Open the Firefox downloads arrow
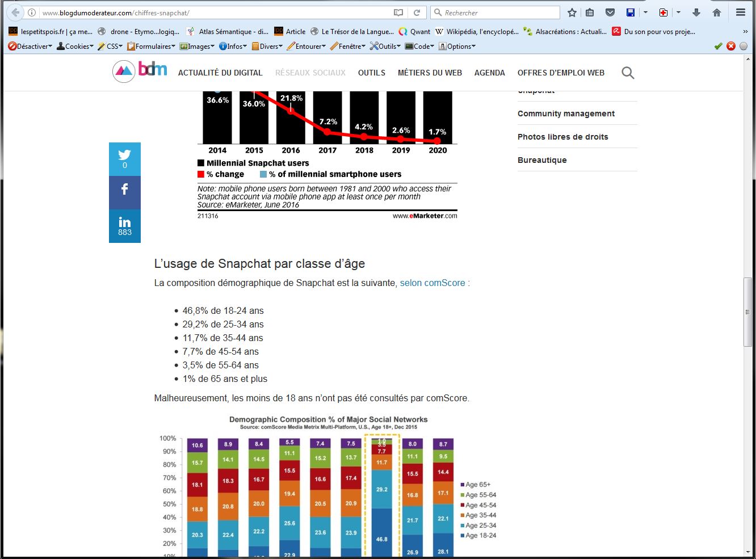 point(696,12)
